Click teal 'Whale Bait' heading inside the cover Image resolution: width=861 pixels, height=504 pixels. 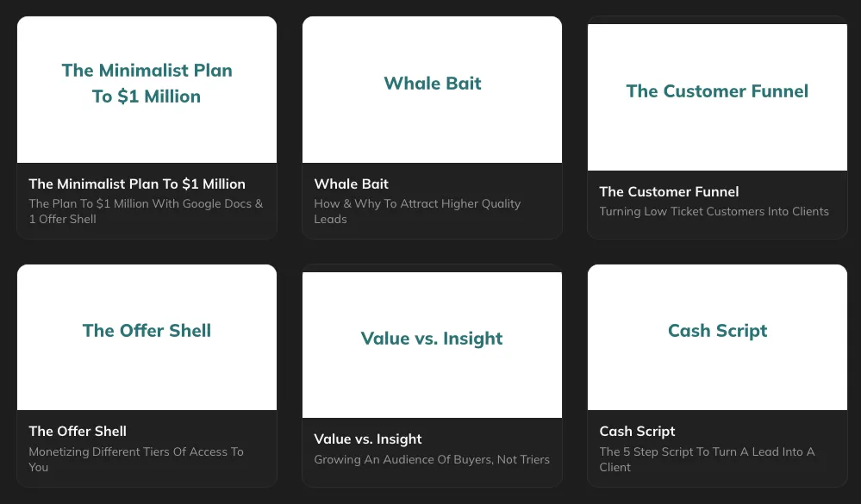click(432, 84)
